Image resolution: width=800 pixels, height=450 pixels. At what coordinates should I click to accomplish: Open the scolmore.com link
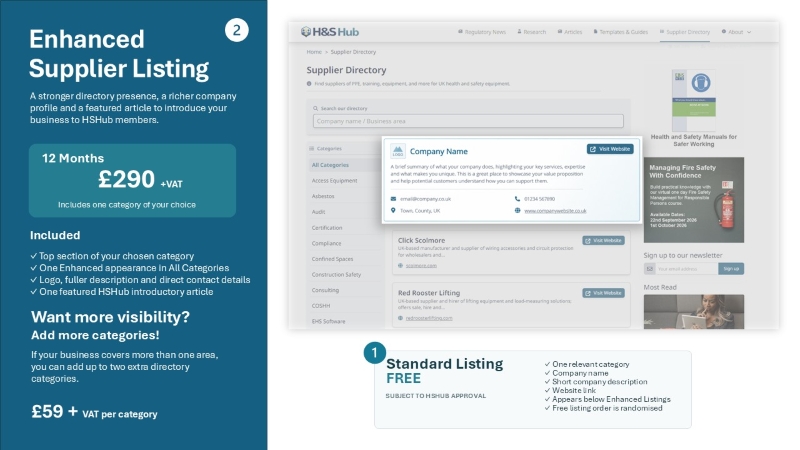pos(421,265)
